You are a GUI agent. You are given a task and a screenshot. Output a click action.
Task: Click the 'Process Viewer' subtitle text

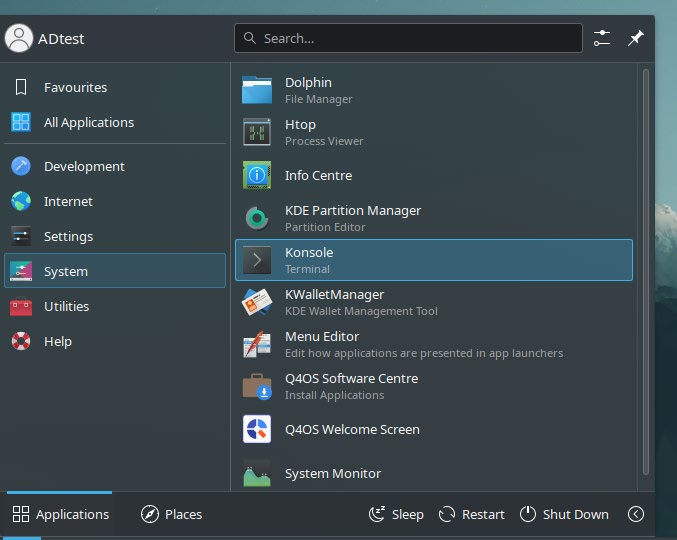tap(324, 141)
